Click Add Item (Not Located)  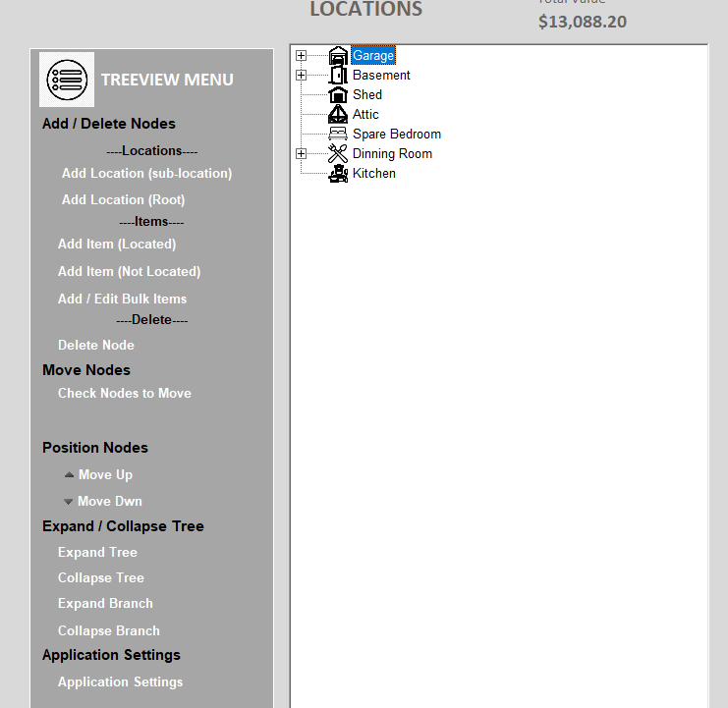click(x=129, y=271)
